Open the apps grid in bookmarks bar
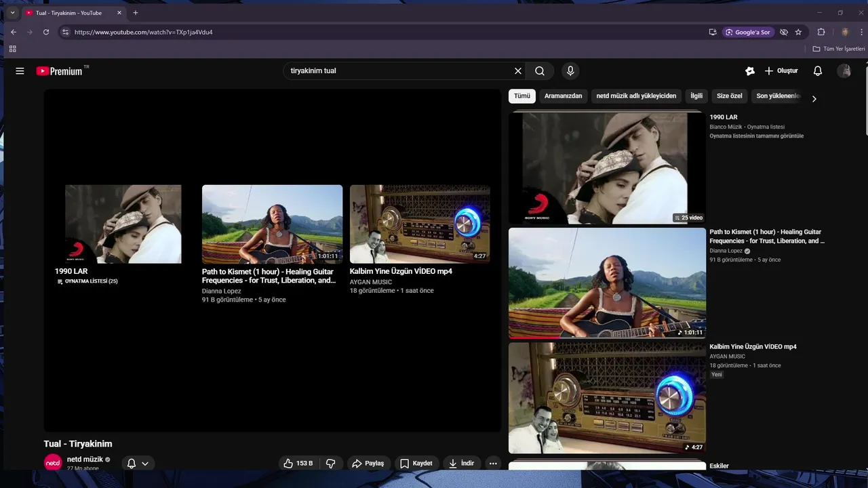The image size is (868, 488). pos(12,49)
